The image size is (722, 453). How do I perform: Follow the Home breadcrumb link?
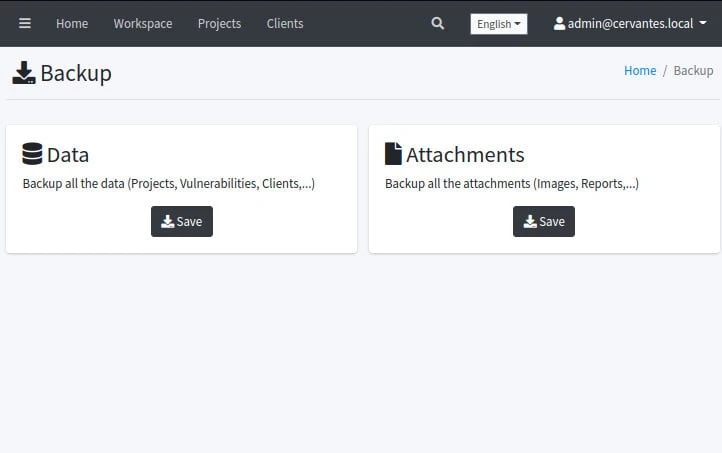pyautogui.click(x=640, y=70)
